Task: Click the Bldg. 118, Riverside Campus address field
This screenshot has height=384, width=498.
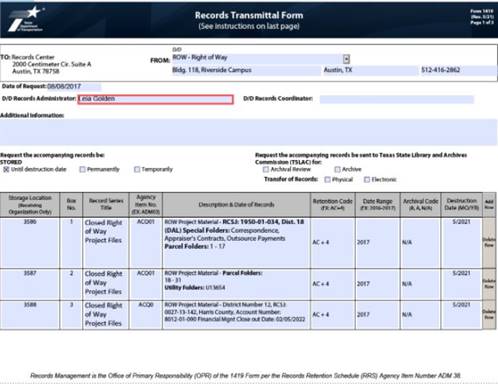Action: (246, 70)
